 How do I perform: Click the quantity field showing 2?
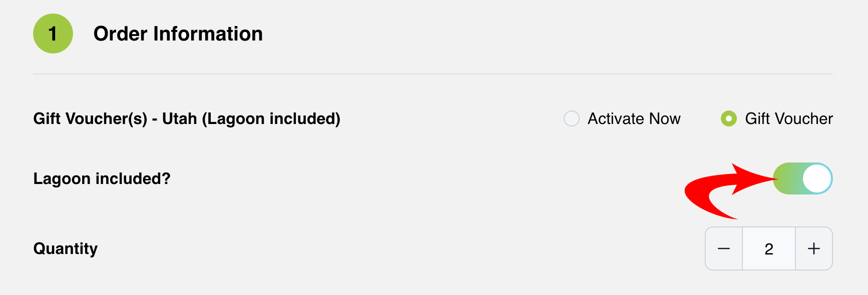coord(769,248)
